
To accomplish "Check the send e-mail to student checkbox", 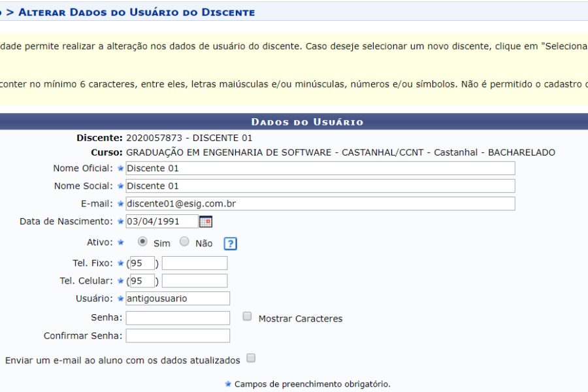I will point(251,358).
